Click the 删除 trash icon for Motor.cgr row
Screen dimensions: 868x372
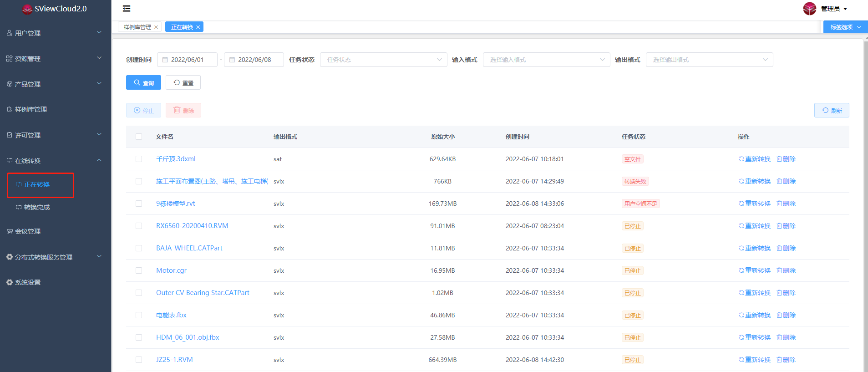(779, 270)
